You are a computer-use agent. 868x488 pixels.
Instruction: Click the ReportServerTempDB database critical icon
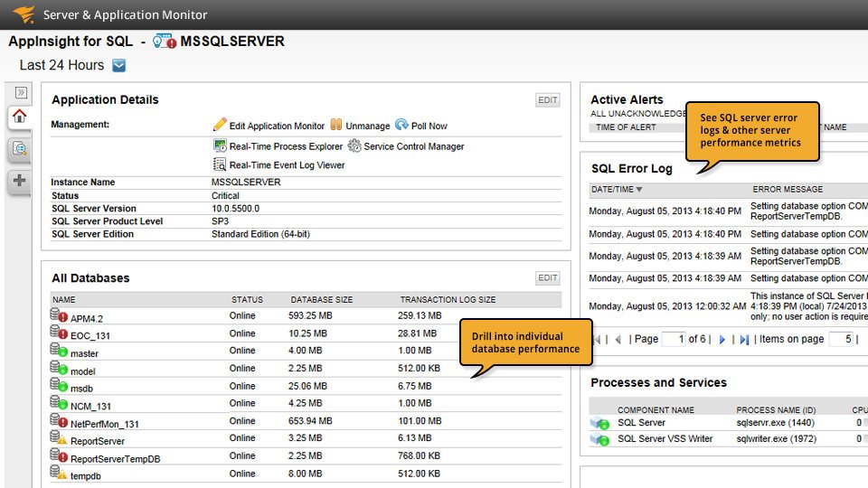(x=59, y=455)
